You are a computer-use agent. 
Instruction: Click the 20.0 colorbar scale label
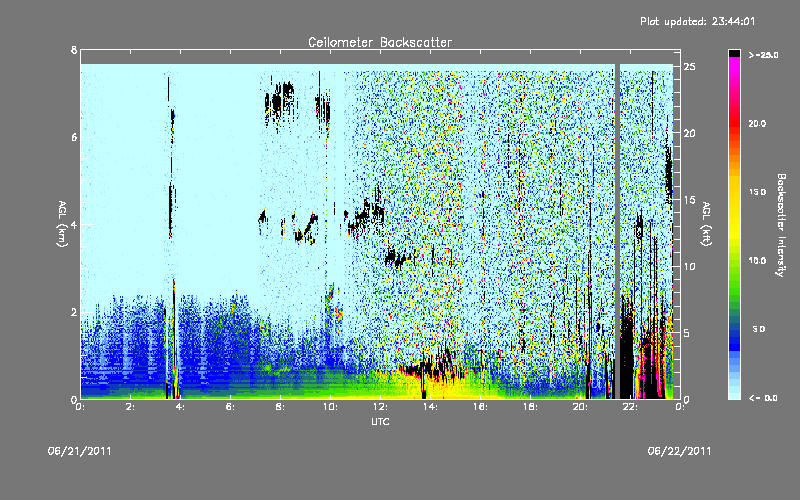(x=758, y=123)
